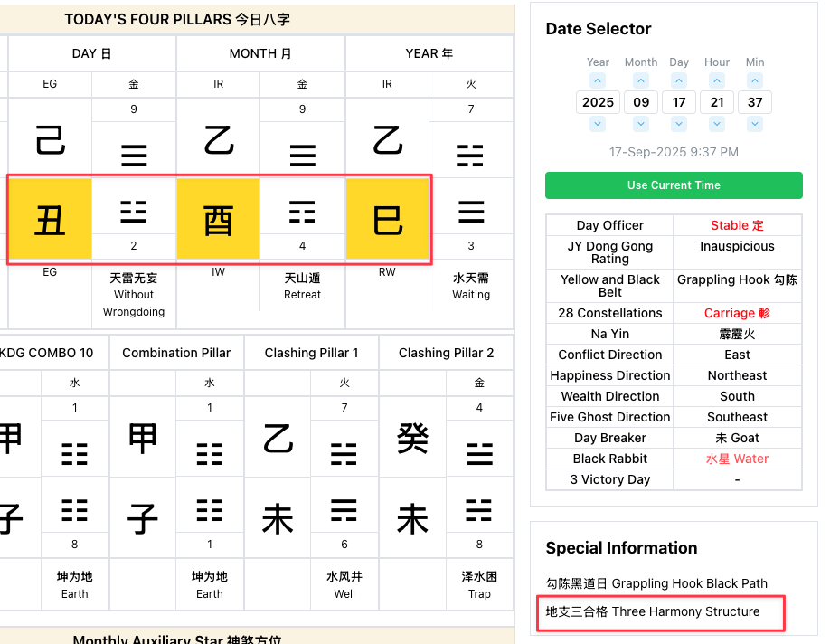Click the Clashing Pillar 2 header
The height and width of the screenshot is (644, 830).
coord(447,353)
